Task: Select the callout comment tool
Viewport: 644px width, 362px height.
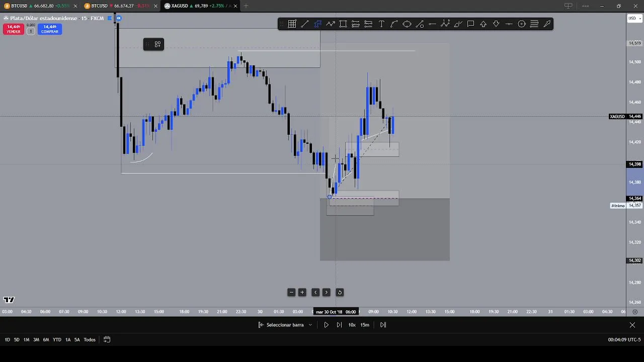Action: [x=470, y=24]
